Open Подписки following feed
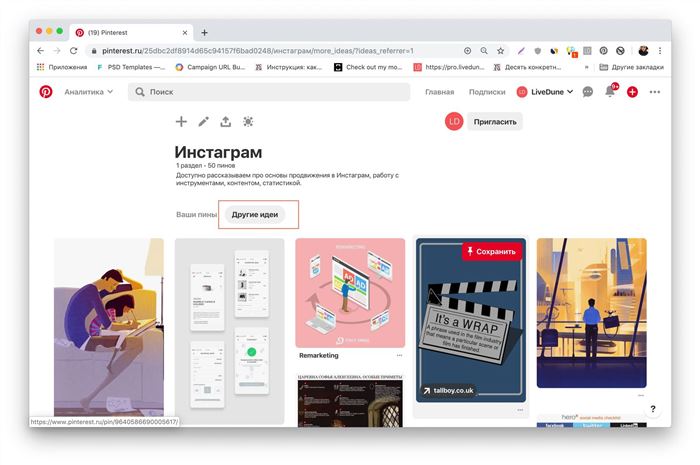The image size is (700, 465). click(487, 92)
